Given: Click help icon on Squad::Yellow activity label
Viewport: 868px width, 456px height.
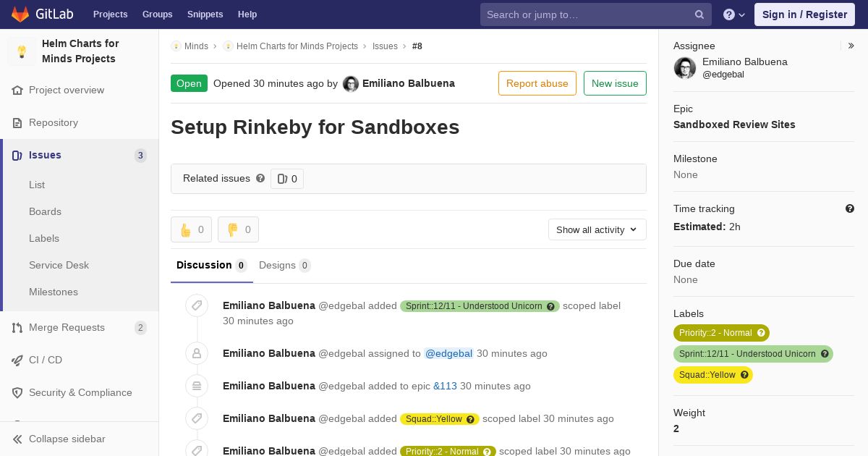Looking at the screenshot, I should click(471, 419).
